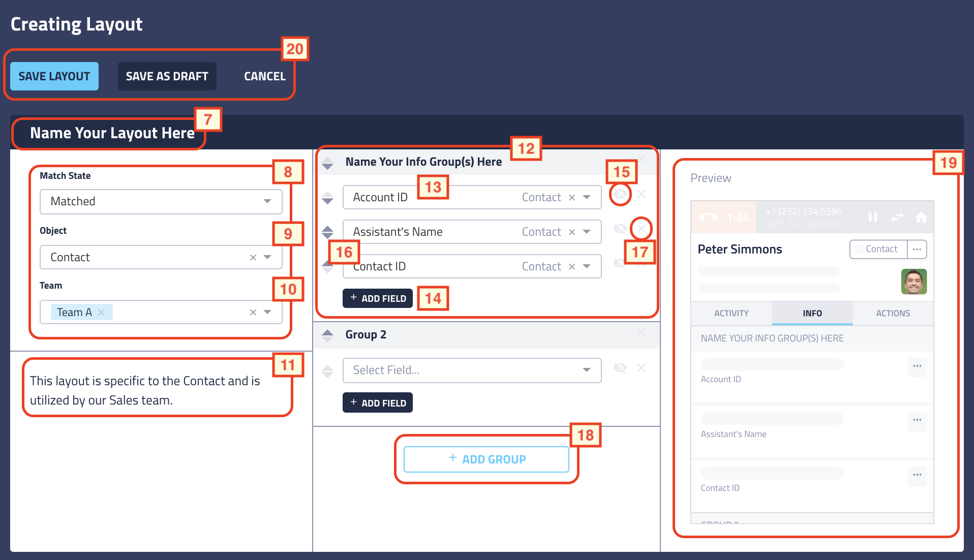Click the transfer arrows icon in the preview header
Screen dimensions: 974x560
coord(898,217)
